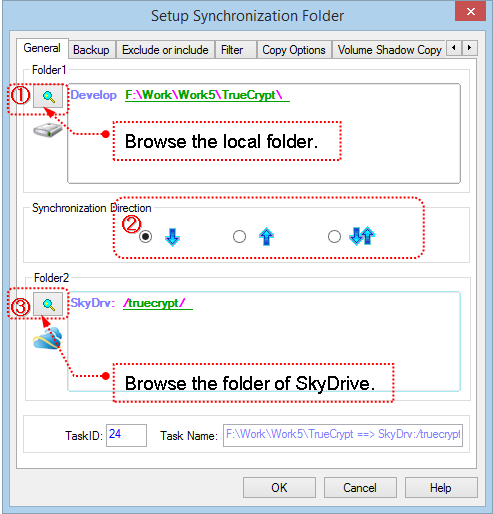This screenshot has height=514, width=493.
Task: Select the downward sync direction radio button
Action: pos(145,237)
